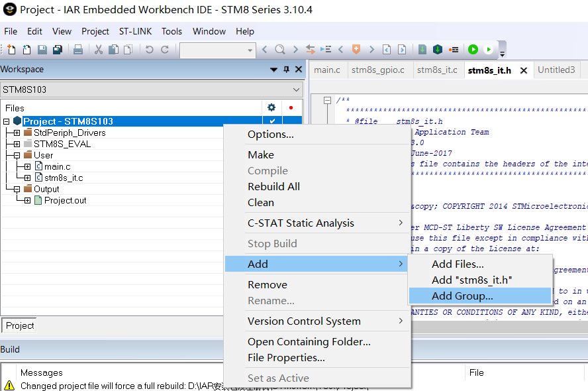
Task: Open Version Control System submenu
Action: (316, 321)
